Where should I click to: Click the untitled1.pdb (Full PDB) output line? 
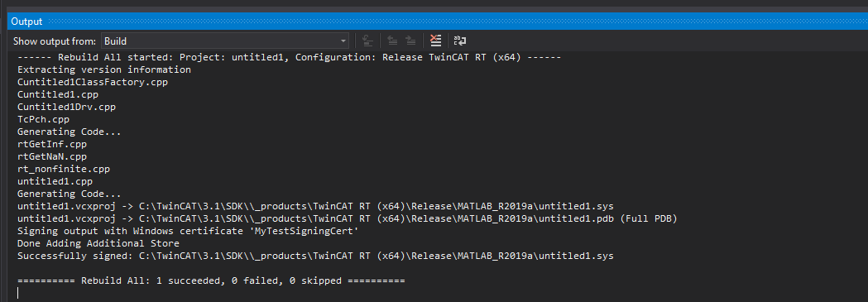point(348,218)
